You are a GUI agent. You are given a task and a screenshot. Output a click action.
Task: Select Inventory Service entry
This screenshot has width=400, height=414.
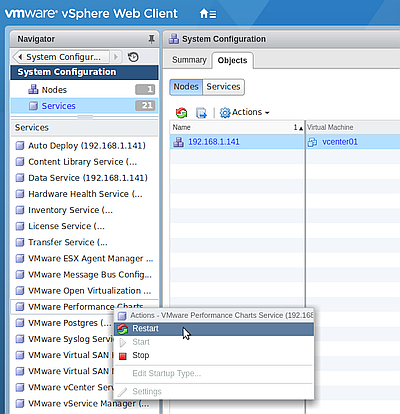(84, 210)
